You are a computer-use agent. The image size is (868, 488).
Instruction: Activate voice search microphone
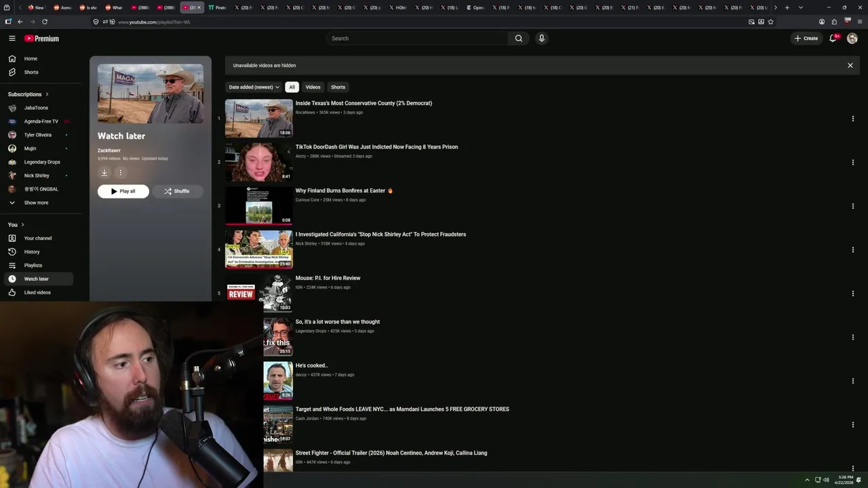point(541,39)
